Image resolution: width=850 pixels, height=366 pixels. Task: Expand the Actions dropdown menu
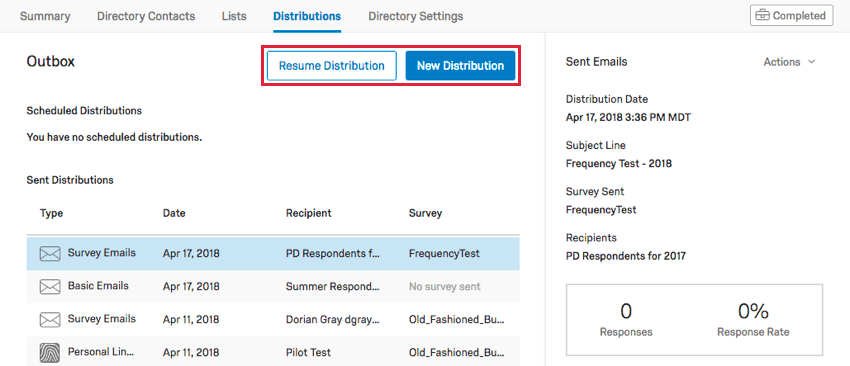click(789, 62)
